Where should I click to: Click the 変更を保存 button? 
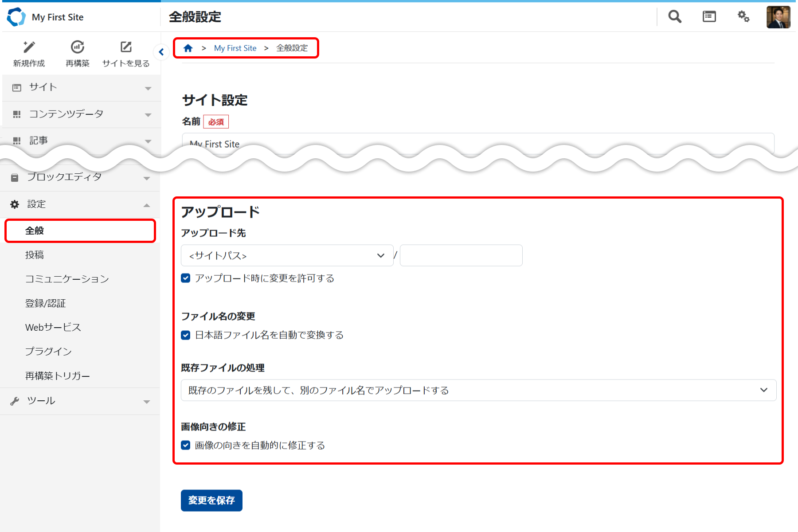[211, 501]
